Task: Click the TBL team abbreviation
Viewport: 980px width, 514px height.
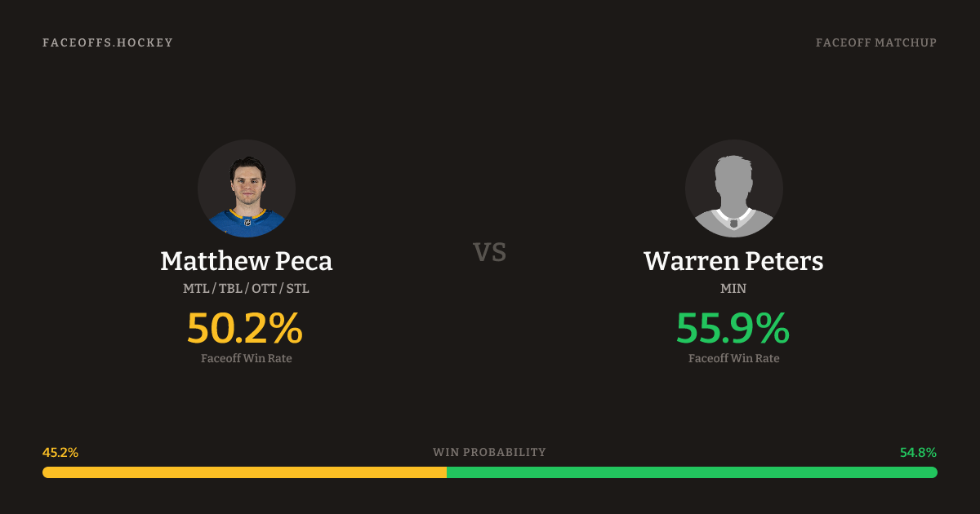Action: click(231, 289)
